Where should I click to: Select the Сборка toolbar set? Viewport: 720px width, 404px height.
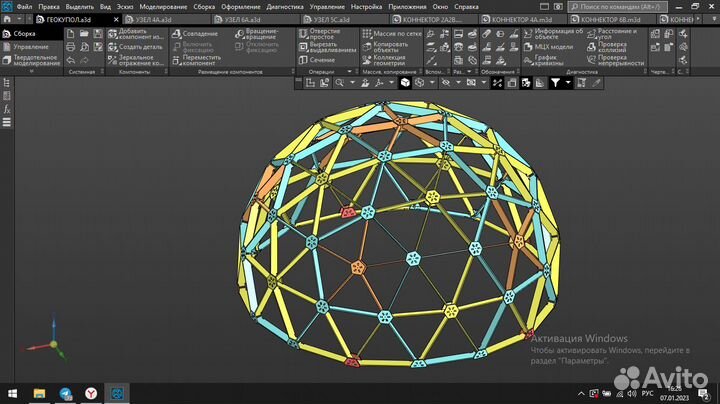(x=32, y=34)
